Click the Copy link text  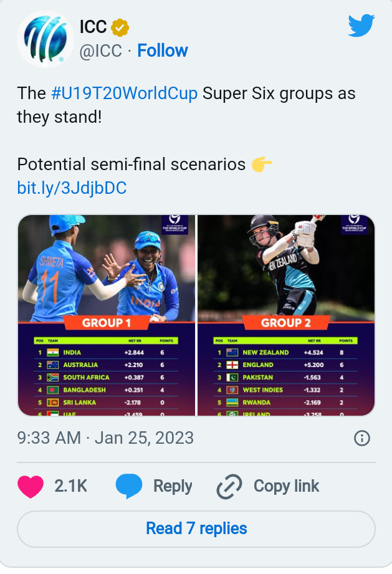[286, 486]
